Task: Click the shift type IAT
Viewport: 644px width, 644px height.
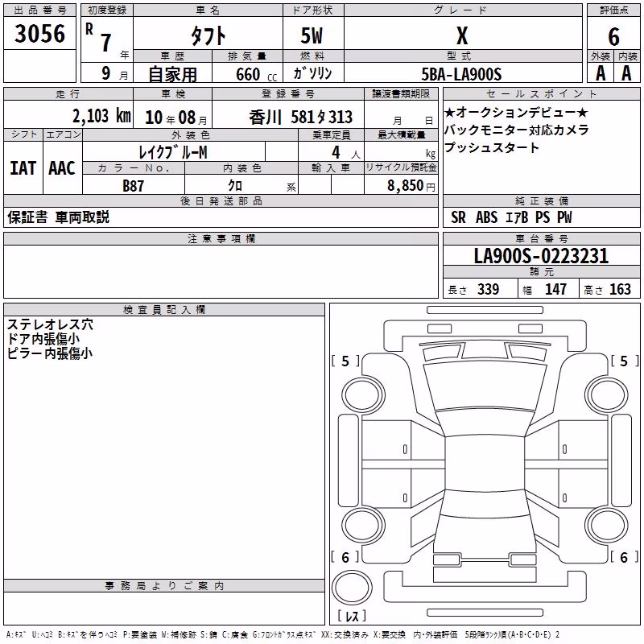Action: [x=23, y=168]
